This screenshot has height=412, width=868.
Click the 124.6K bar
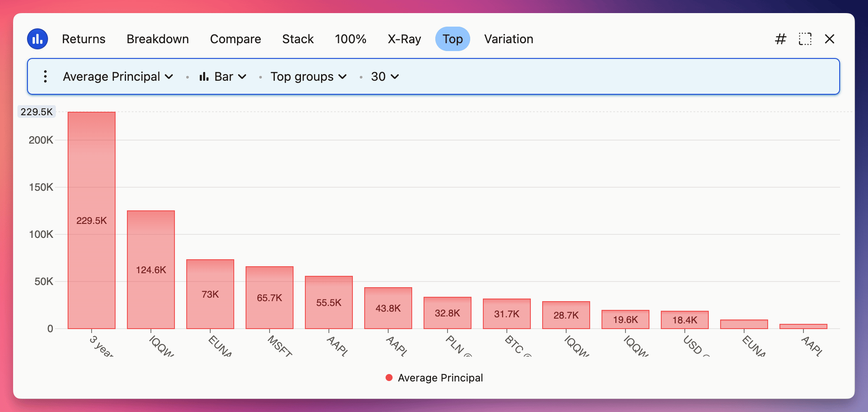[x=151, y=270]
